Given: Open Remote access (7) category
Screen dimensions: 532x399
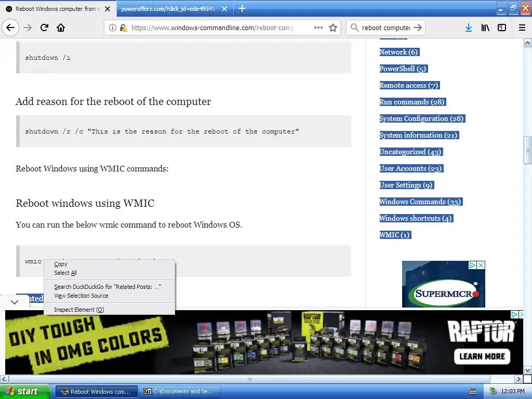Looking at the screenshot, I should tap(409, 86).
